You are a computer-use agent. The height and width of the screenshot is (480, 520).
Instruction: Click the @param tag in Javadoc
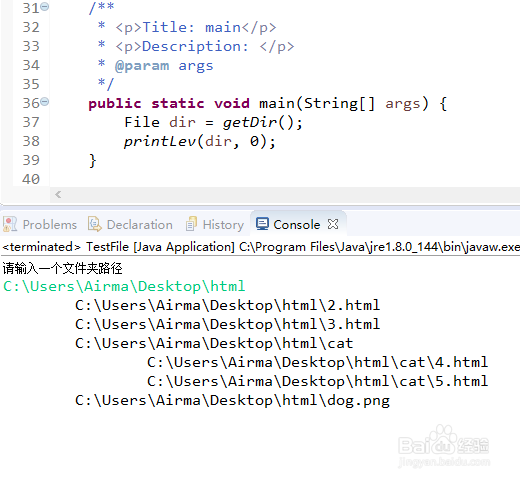[x=142, y=66]
